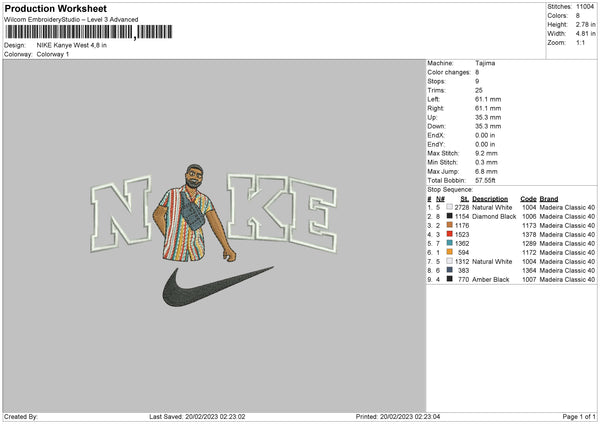Click the Machine value 'Tajima'
Screen dimensions: 600x424
pyautogui.click(x=485, y=63)
